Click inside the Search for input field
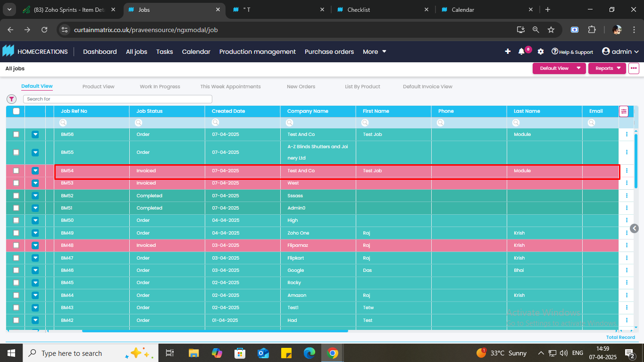 118,99
